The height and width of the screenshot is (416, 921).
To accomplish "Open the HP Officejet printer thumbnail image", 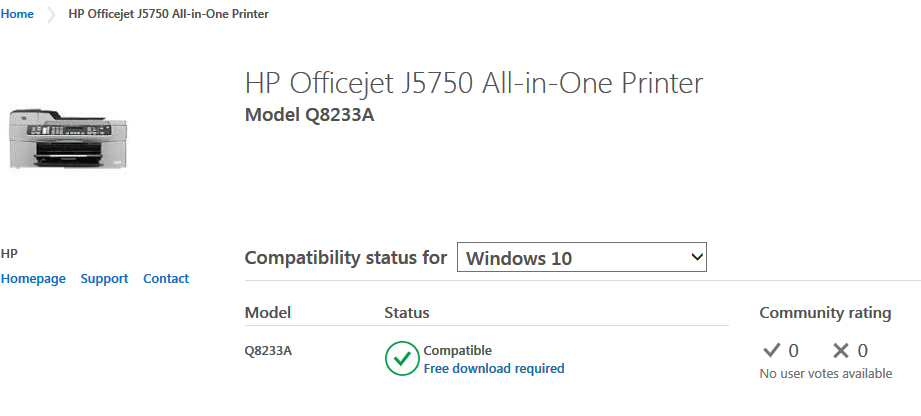I will [68, 139].
